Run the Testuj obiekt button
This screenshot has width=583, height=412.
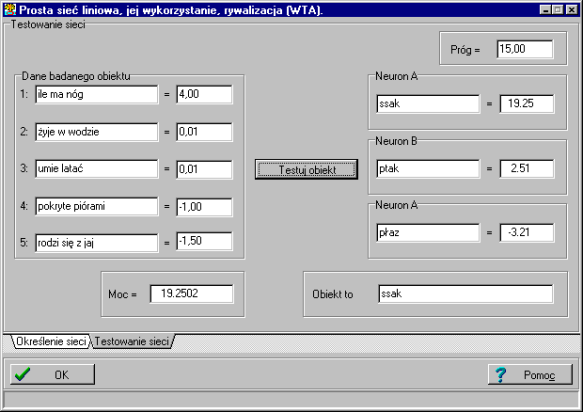click(306, 170)
